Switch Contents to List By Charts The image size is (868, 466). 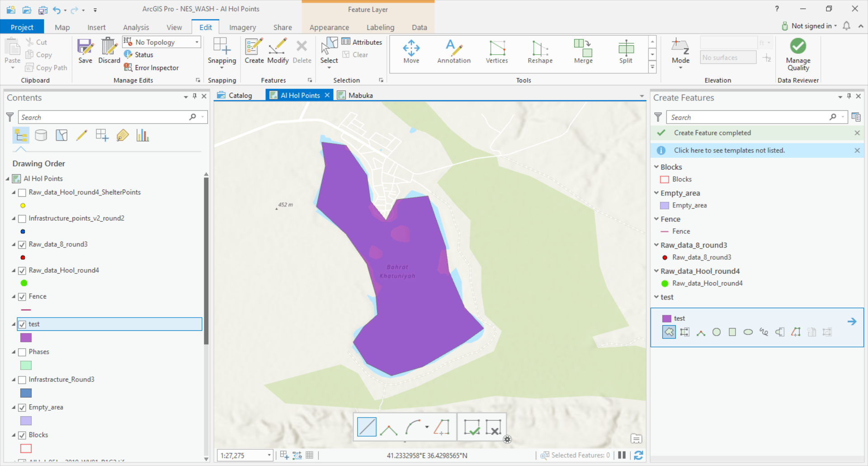pyautogui.click(x=143, y=135)
